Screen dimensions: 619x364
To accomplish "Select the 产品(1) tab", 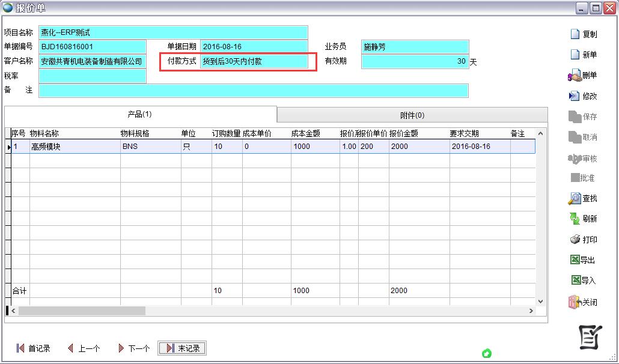I will 139,114.
